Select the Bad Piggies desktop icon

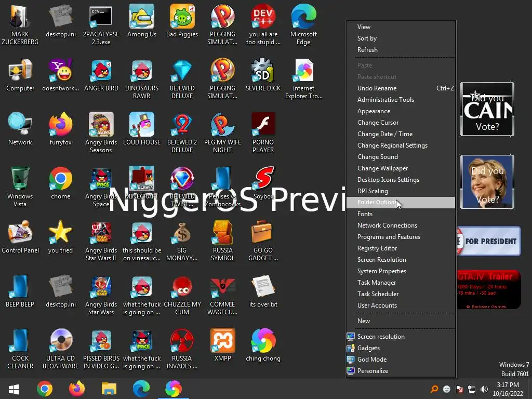pyautogui.click(x=182, y=20)
